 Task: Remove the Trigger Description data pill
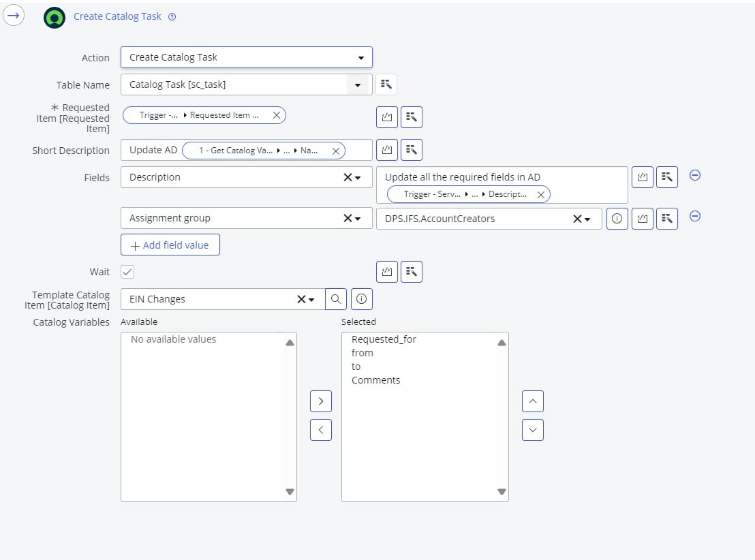pos(541,195)
